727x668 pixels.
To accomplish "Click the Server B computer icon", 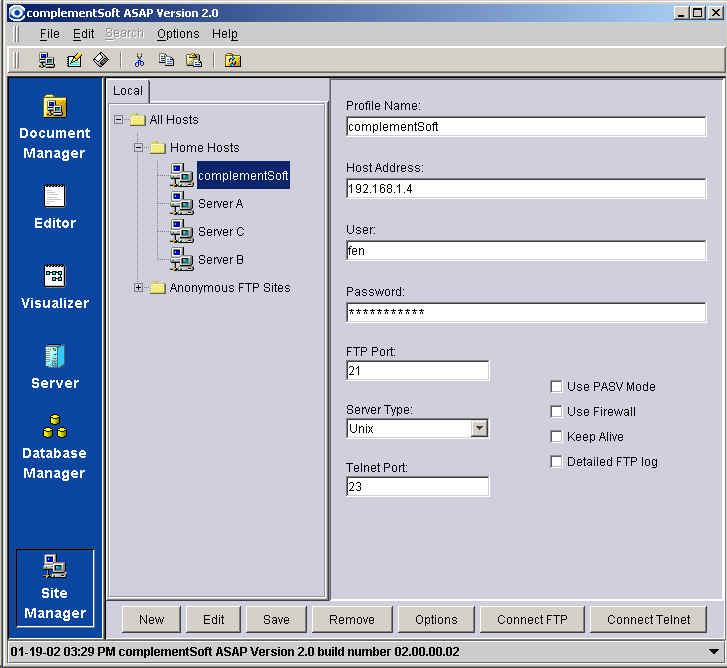I will (x=182, y=259).
